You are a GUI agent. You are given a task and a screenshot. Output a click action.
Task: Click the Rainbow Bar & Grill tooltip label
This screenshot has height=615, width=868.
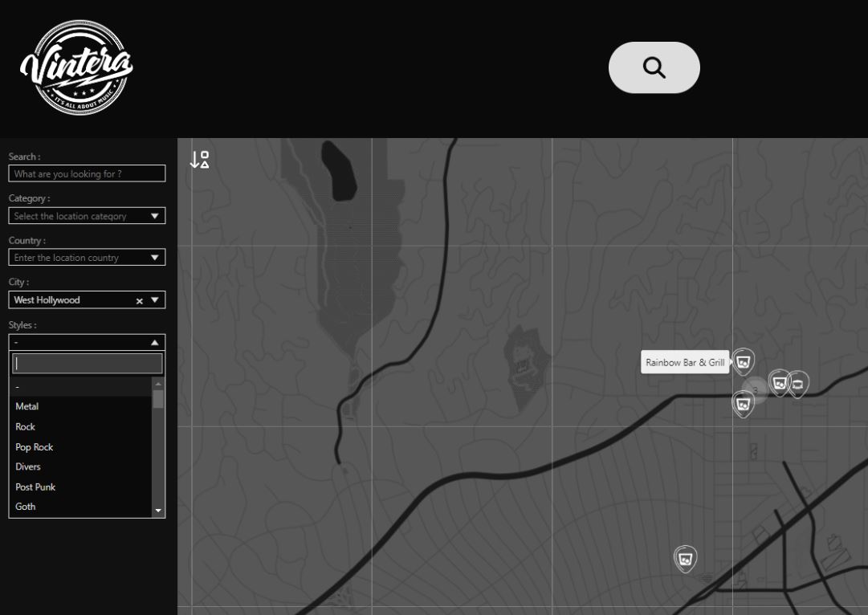[685, 363]
